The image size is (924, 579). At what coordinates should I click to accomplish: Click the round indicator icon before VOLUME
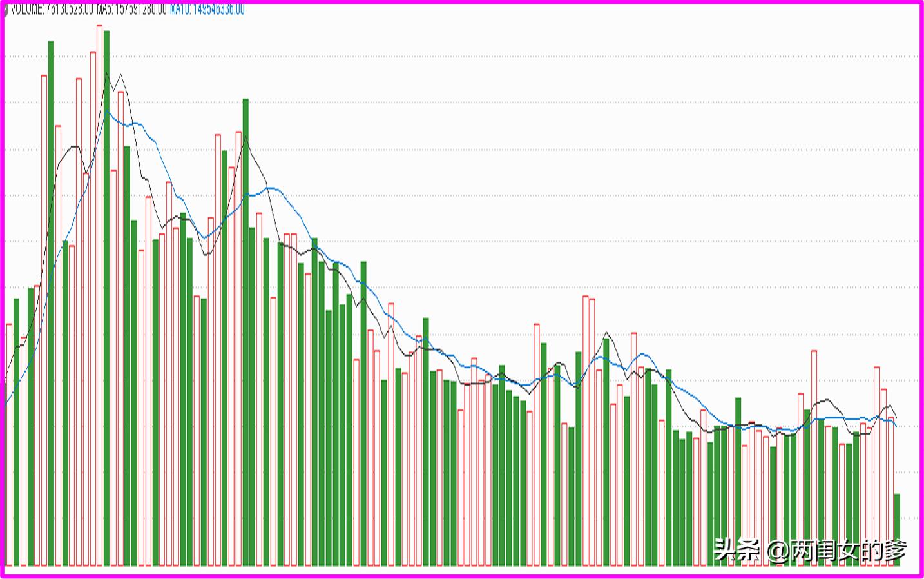pyautogui.click(x=6, y=10)
